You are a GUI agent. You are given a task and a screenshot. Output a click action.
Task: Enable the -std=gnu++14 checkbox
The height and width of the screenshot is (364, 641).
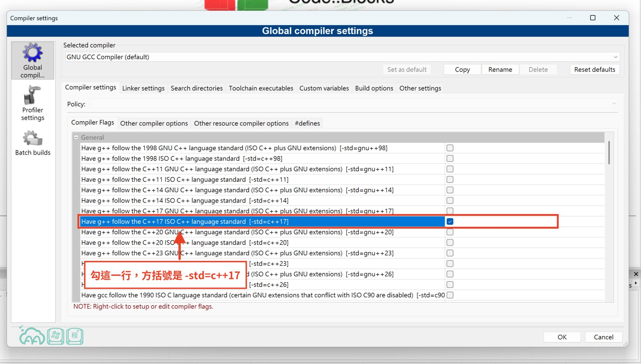[450, 190]
